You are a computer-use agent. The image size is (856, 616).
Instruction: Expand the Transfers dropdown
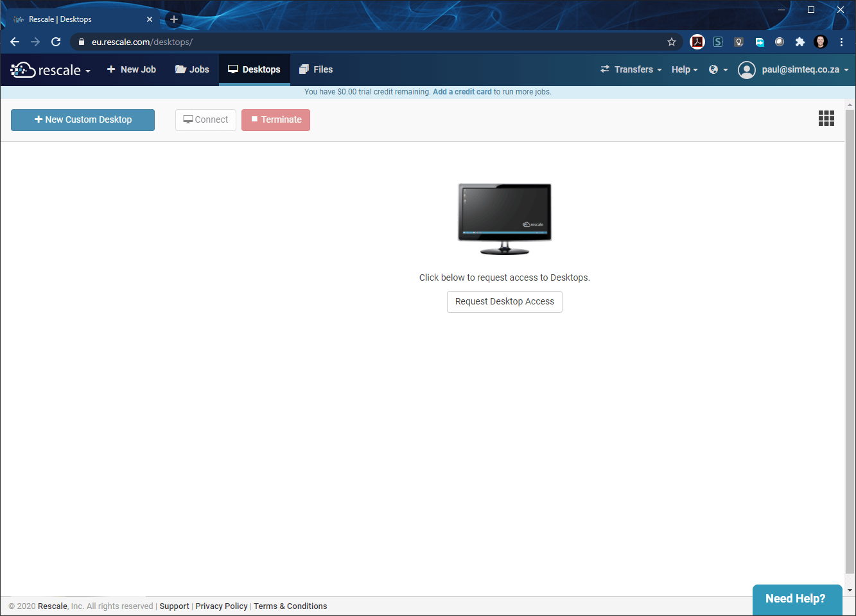[631, 69]
